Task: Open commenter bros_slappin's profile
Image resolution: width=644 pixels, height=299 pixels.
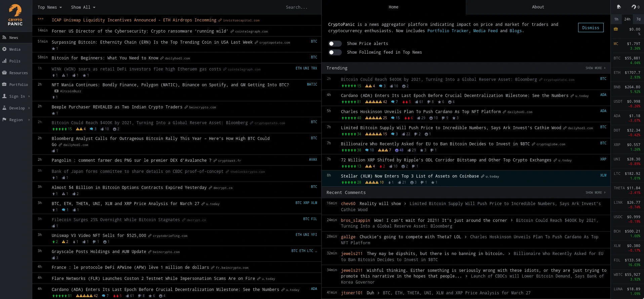Action: click(355, 220)
